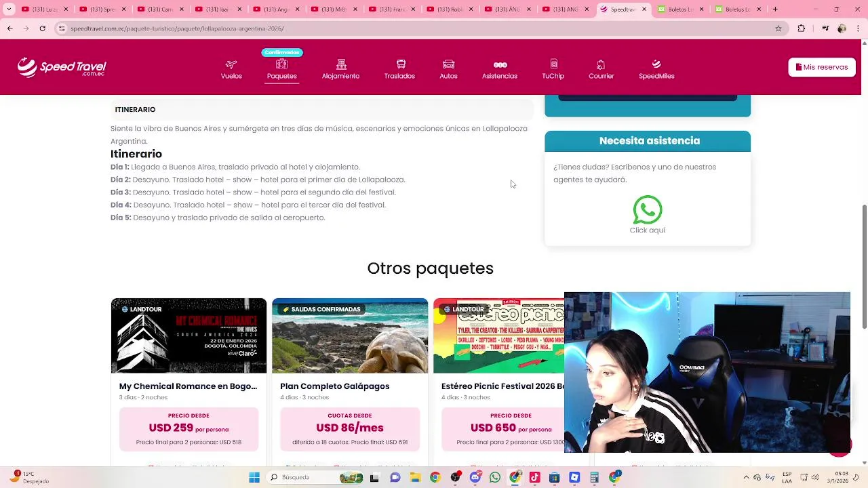Image resolution: width=868 pixels, height=488 pixels.
Task: Bookmark this page with the star
Action: pos(778,28)
